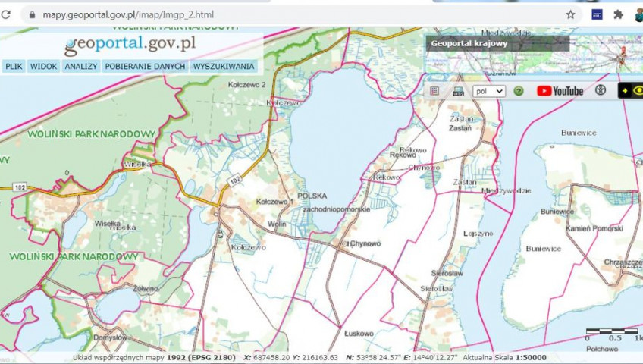Viewport: 643px width, 364px height.
Task: Open the PLIK menu
Action: coord(14,67)
